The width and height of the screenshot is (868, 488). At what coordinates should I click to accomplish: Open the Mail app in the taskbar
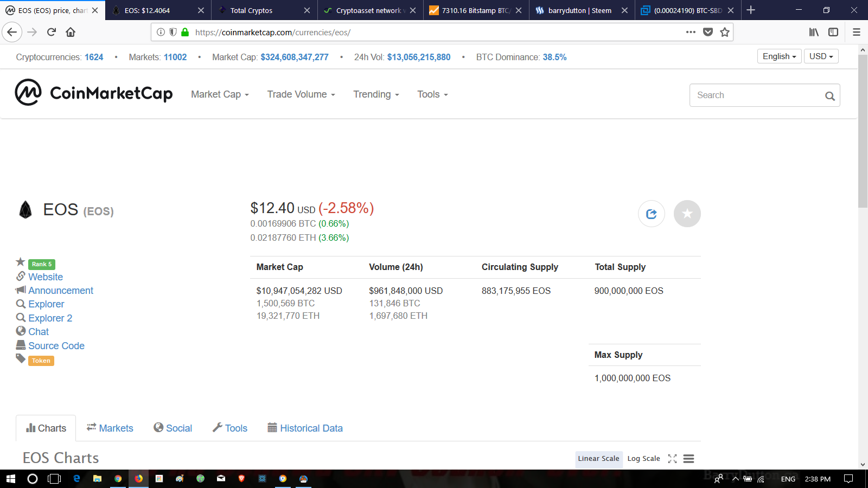point(221,479)
